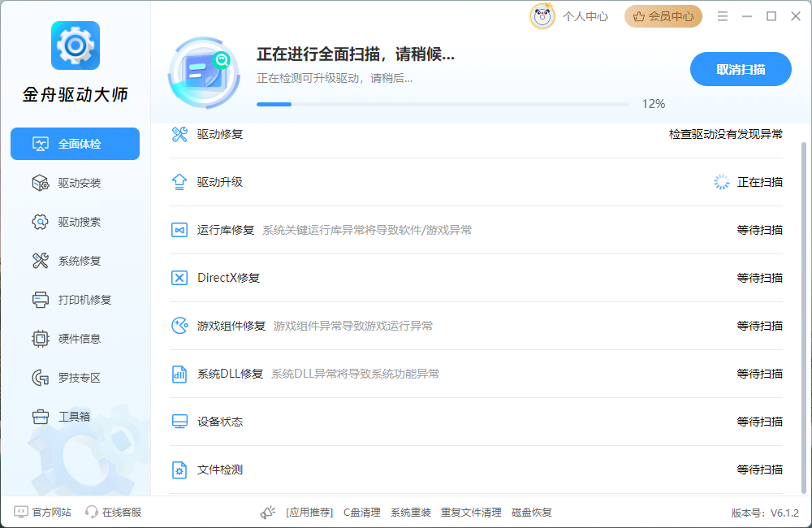Open C盘清理 from the footer

tap(361, 512)
